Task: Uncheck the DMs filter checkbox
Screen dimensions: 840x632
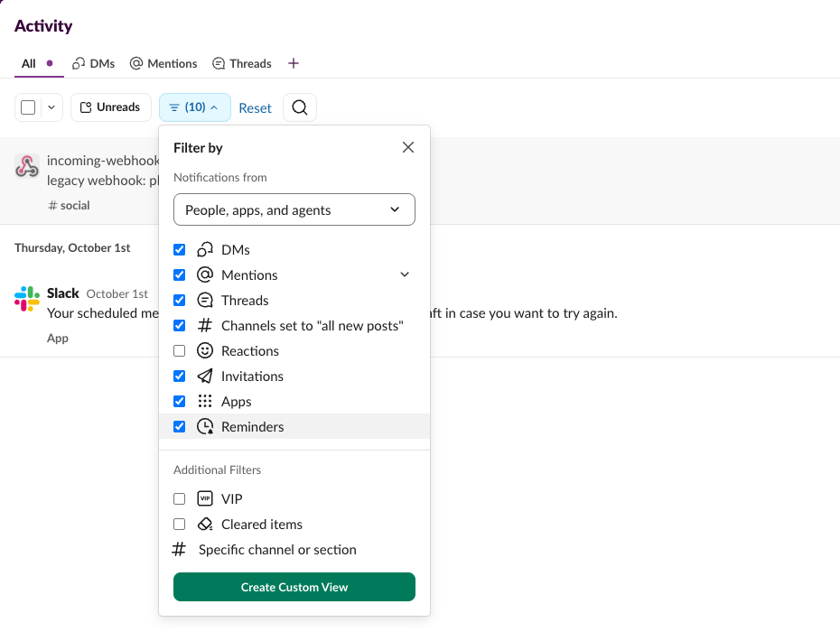Action: 180,249
